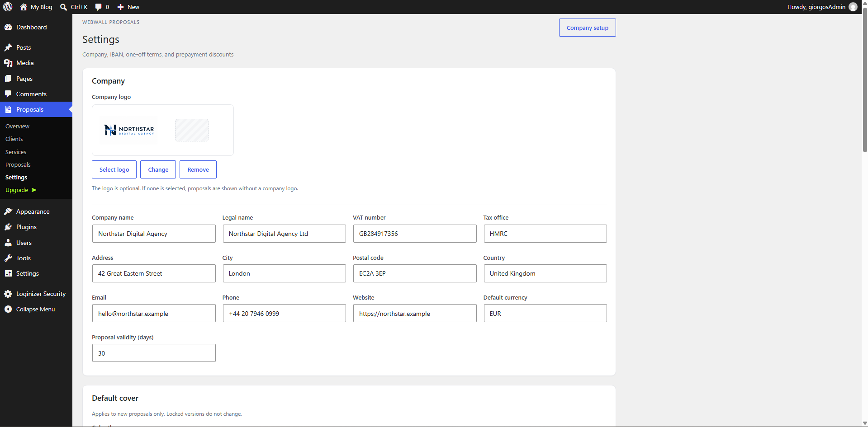This screenshot has width=868, height=427.
Task: Click the Media icon in sidebar
Action: click(x=8, y=63)
